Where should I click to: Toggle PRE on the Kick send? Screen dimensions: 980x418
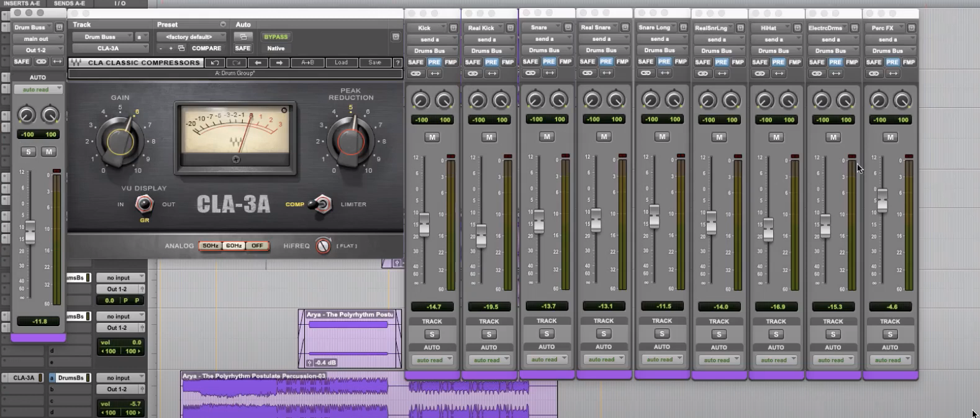tap(434, 62)
